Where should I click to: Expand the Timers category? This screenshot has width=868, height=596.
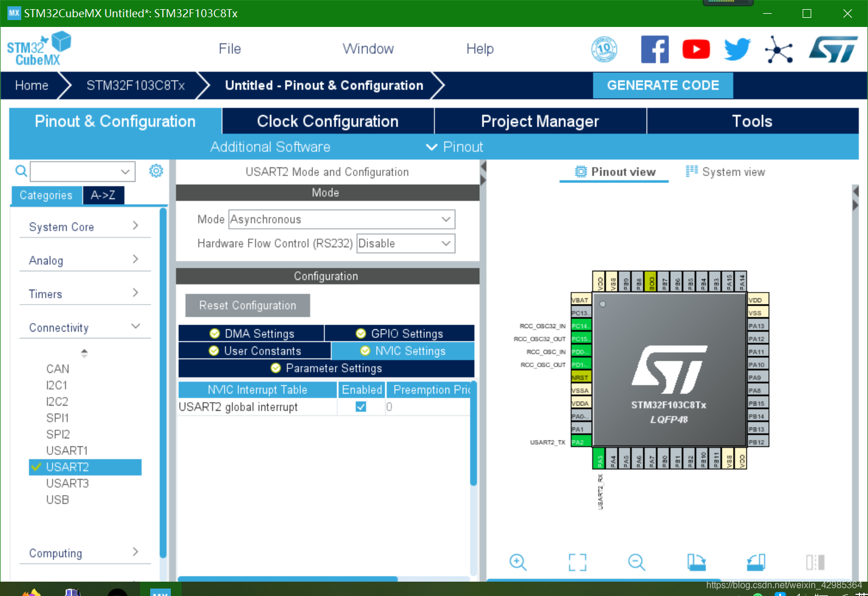click(x=85, y=294)
